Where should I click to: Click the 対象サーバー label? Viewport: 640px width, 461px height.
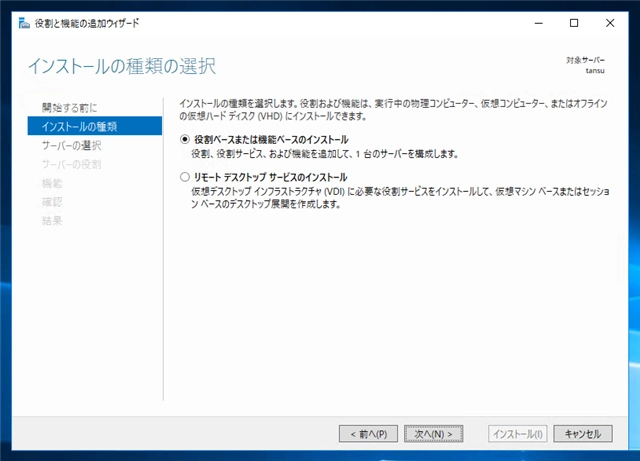tap(585, 60)
